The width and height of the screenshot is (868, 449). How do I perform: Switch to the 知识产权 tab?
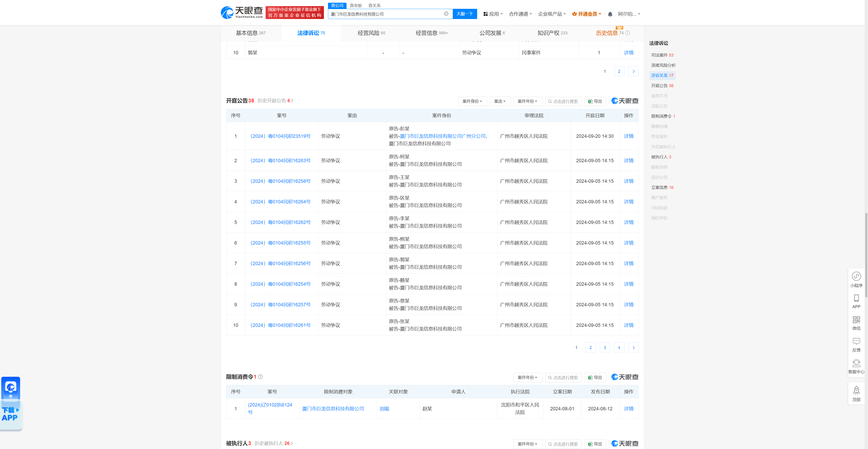552,33
